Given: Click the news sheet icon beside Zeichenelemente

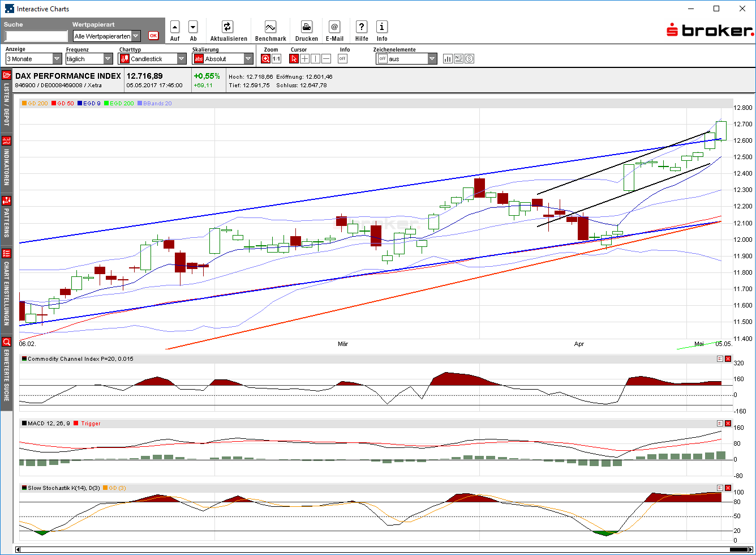Looking at the screenshot, I should coord(458,58).
